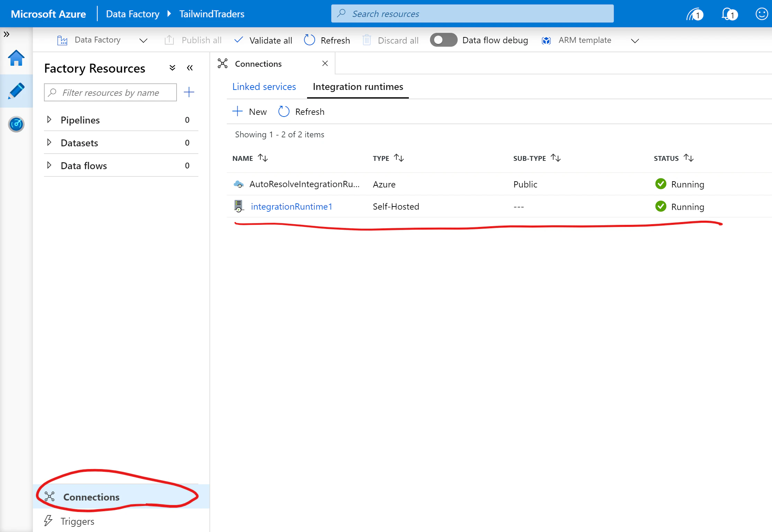Click the TailwindTraders breadcrumb

[212, 14]
